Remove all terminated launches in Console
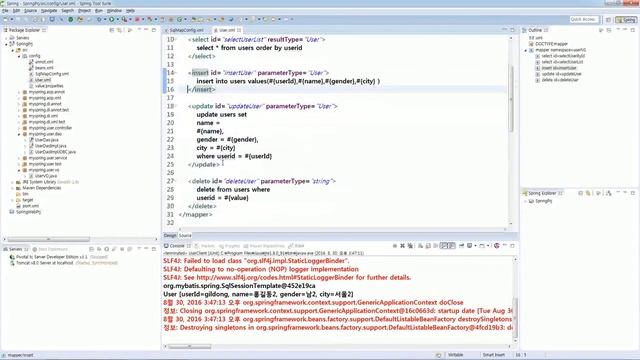The height and width of the screenshot is (360, 640). tap(410, 246)
